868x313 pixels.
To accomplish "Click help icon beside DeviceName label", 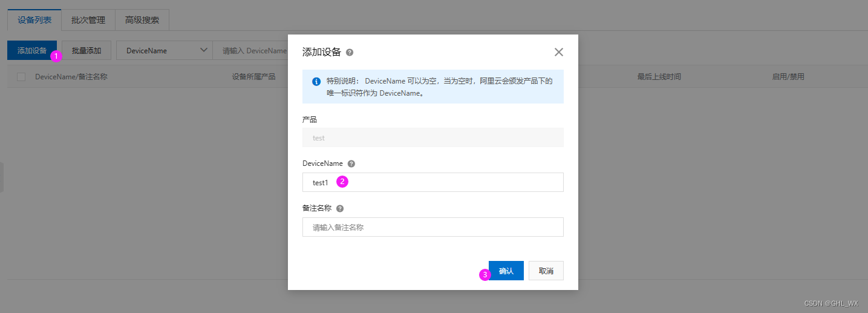I will pyautogui.click(x=351, y=163).
